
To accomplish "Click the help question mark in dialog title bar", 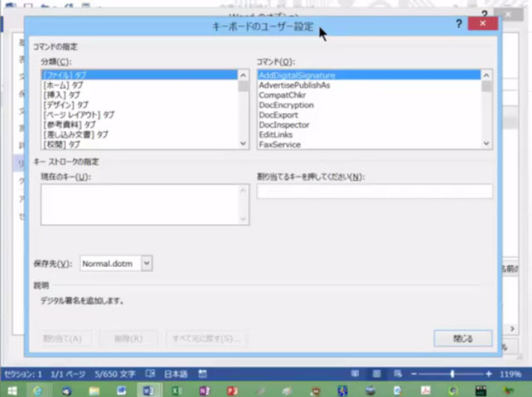I will [459, 24].
